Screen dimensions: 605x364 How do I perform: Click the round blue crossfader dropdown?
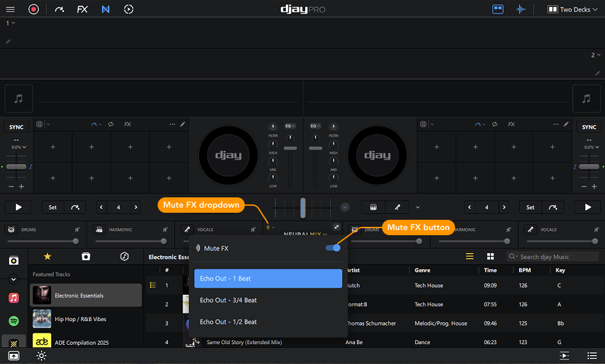point(345,207)
